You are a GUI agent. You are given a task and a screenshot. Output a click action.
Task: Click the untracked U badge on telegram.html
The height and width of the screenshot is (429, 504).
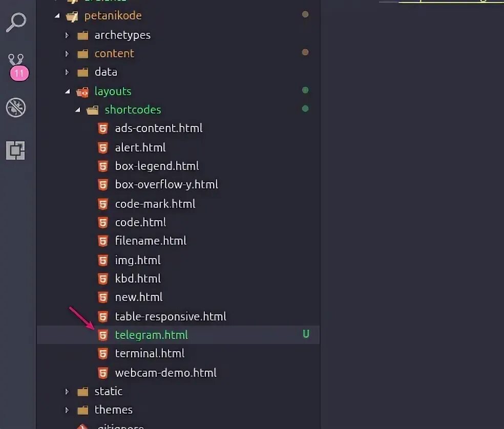point(306,334)
